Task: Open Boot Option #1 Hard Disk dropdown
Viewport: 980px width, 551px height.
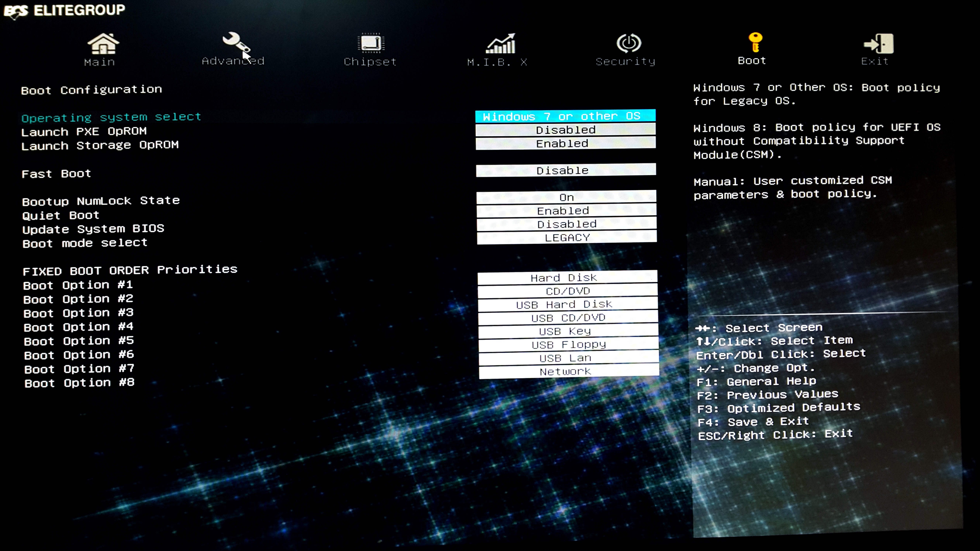Action: tap(568, 278)
